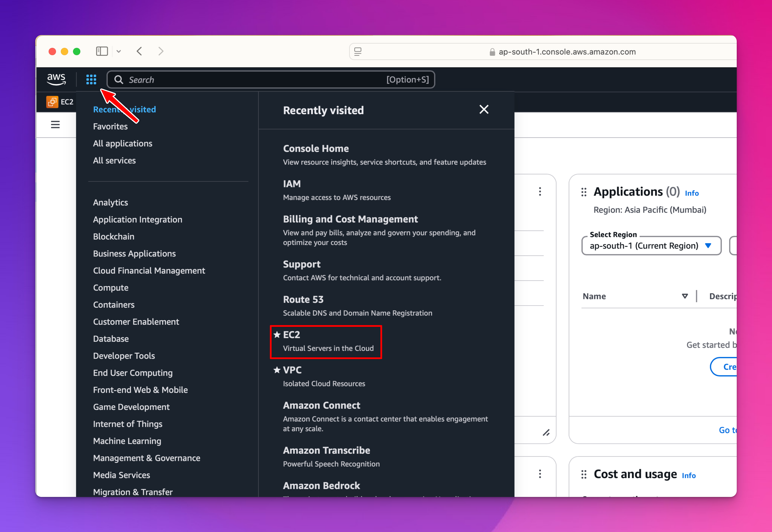Open the Select Region dropdown
This screenshot has width=772, height=532.
click(651, 246)
